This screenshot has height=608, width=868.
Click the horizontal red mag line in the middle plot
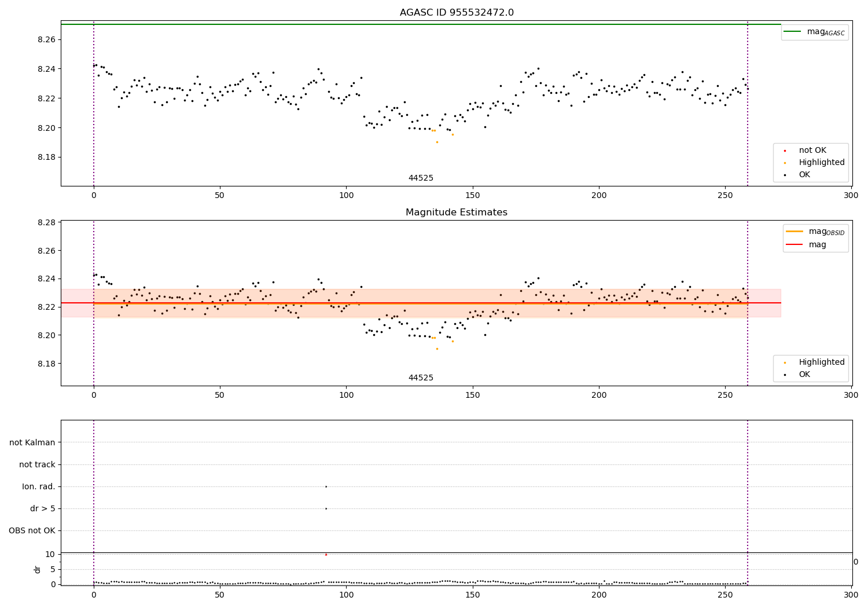(x=421, y=303)
